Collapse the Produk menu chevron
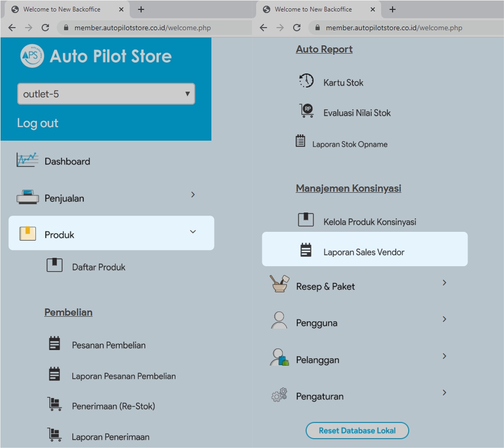 tap(193, 232)
